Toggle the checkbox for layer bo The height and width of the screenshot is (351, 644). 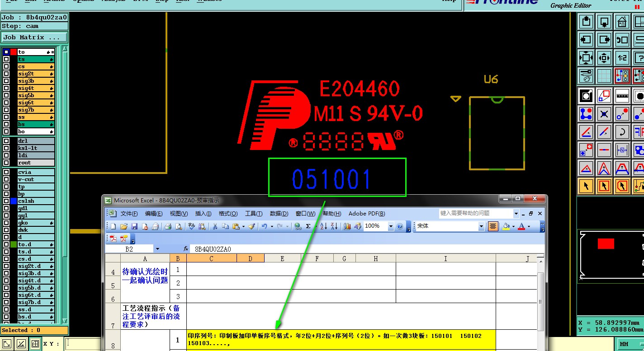[x=6, y=131]
